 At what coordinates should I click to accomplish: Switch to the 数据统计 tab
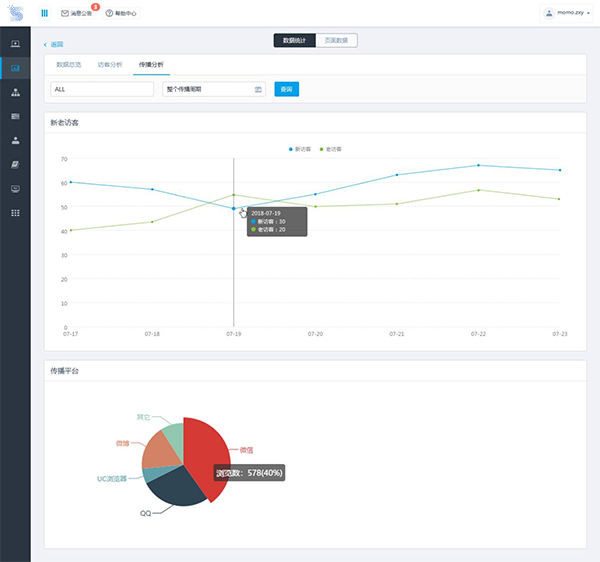pos(295,41)
